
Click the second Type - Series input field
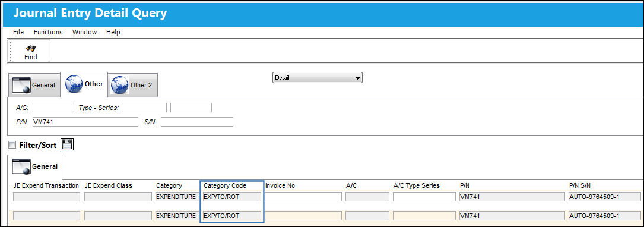[191, 108]
